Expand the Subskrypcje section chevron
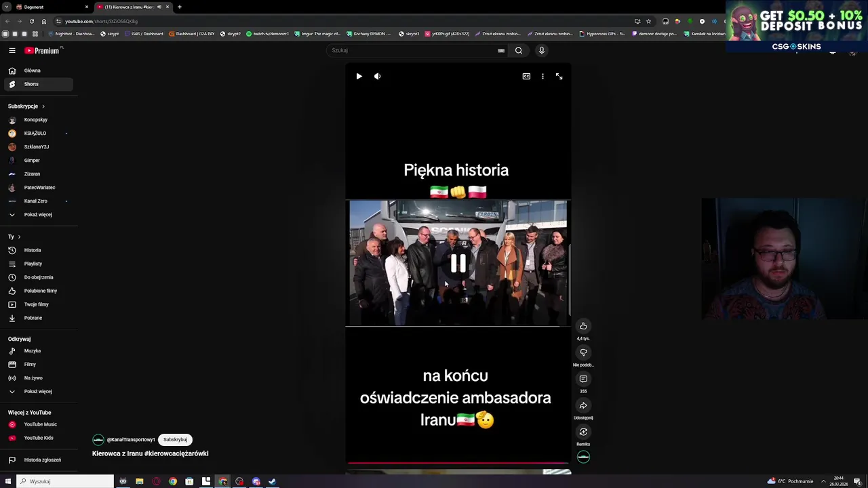The height and width of the screenshot is (488, 868). [x=43, y=106]
